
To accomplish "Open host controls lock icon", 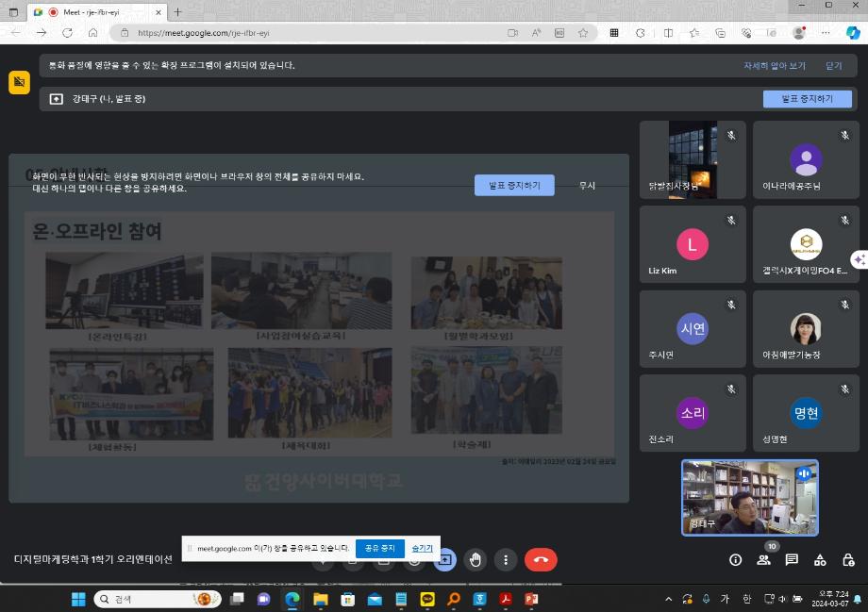I will tap(848, 560).
